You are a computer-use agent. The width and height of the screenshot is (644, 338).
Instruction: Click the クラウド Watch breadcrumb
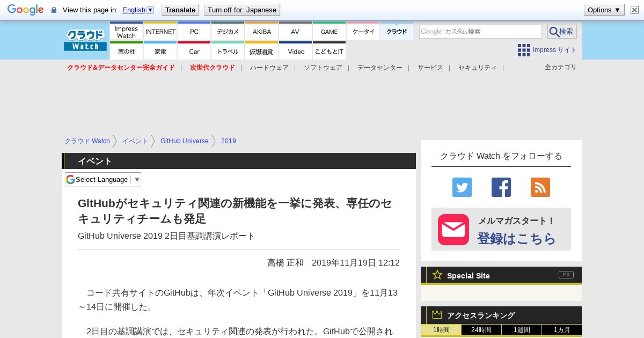[87, 141]
